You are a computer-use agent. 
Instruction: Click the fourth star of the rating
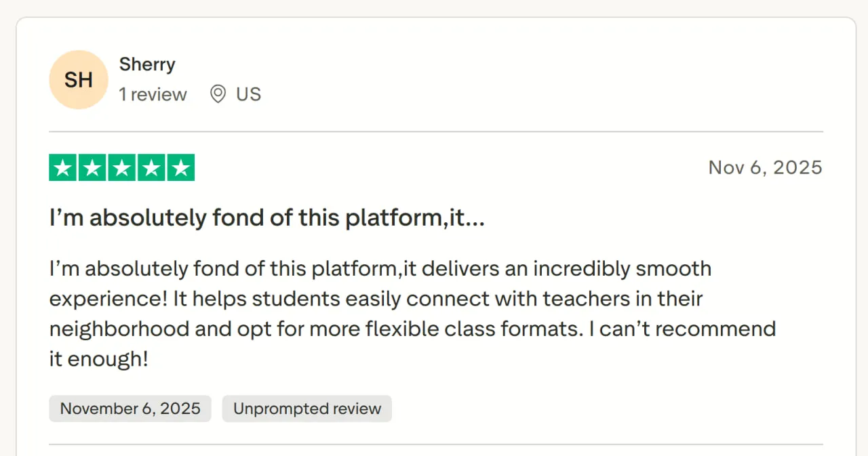pos(151,167)
